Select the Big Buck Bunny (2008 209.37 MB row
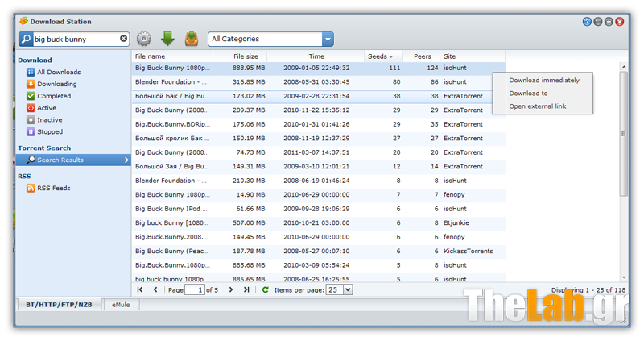The width and height of the screenshot is (644, 341). tap(319, 110)
